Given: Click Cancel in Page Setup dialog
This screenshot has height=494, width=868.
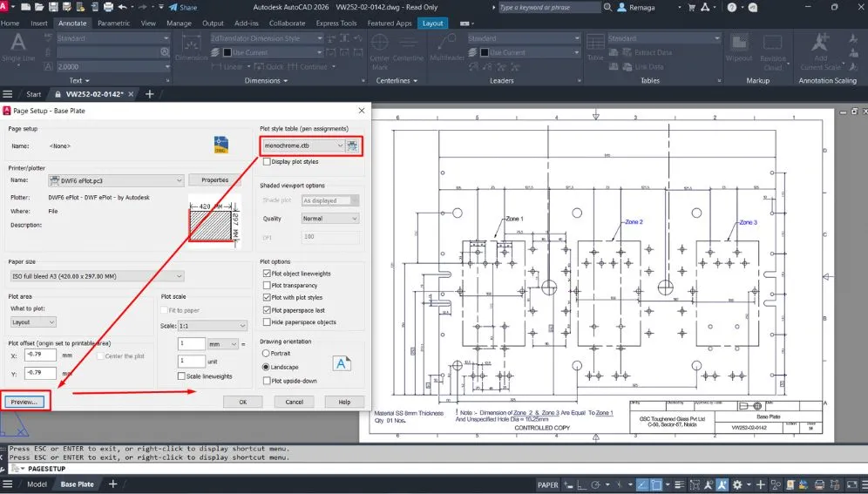Looking at the screenshot, I should (294, 403).
